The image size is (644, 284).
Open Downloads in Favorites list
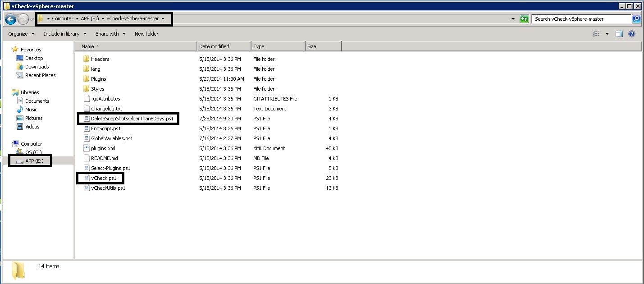click(x=37, y=67)
